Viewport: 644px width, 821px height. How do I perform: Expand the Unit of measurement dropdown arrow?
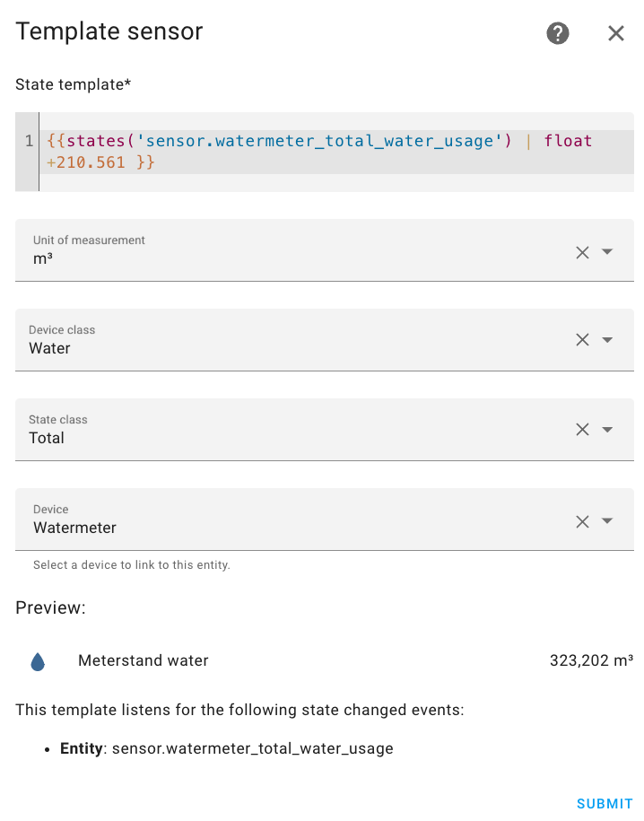(x=607, y=252)
